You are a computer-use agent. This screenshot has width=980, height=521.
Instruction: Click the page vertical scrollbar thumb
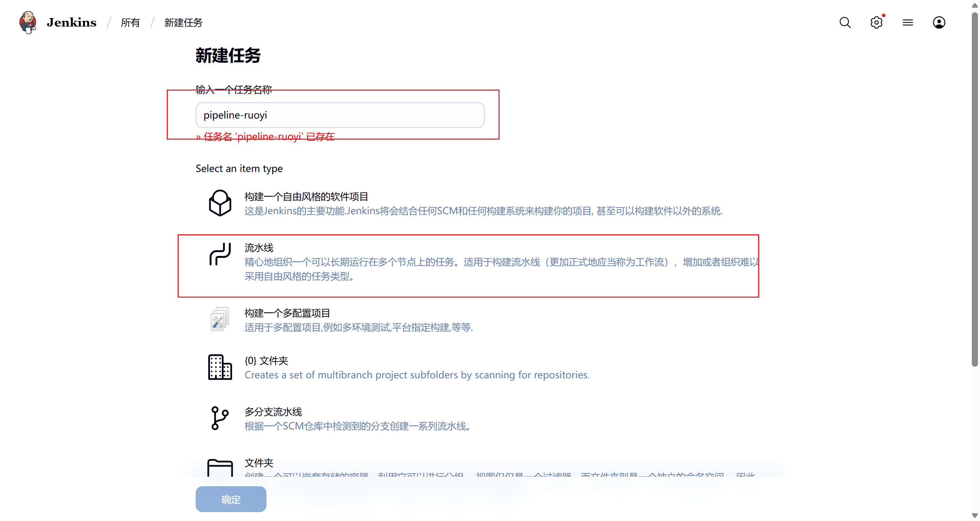[975, 189]
